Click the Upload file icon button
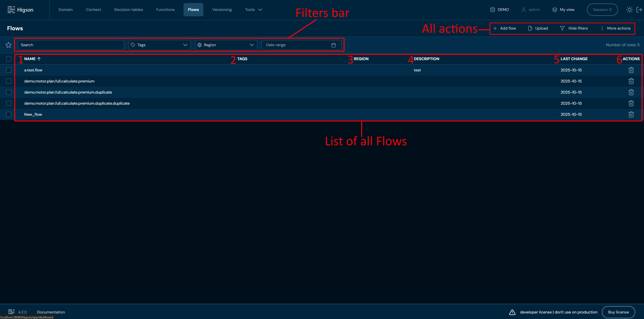 click(530, 28)
